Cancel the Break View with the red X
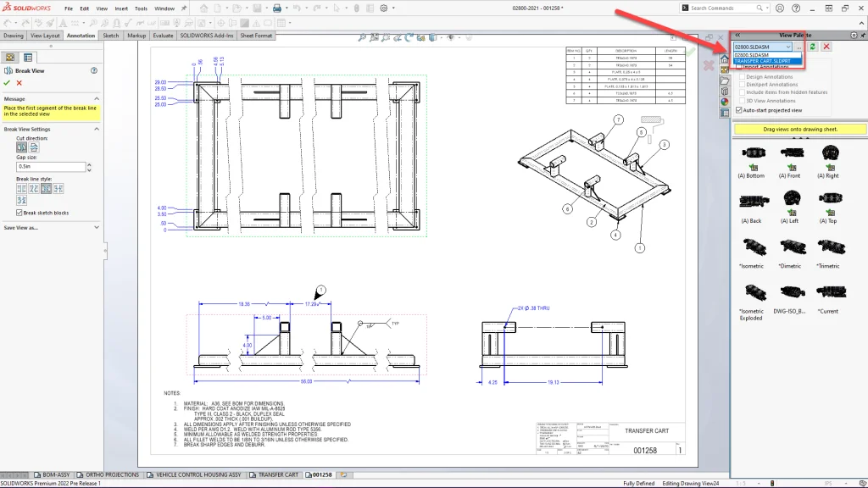 click(19, 82)
